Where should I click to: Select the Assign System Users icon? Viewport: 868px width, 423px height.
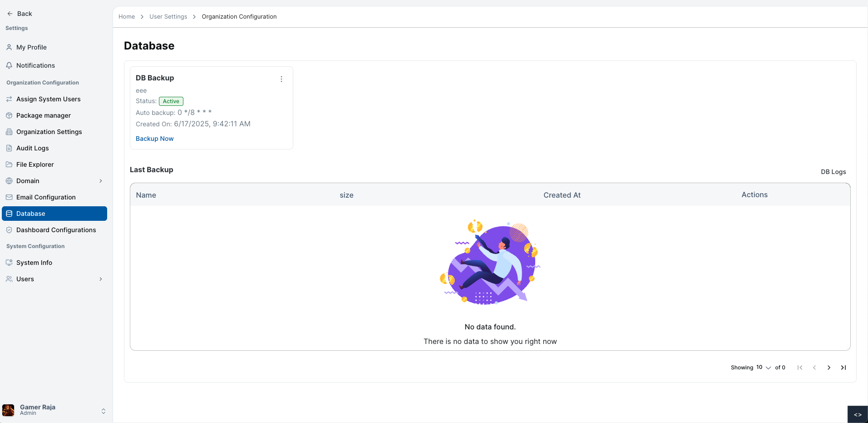[x=10, y=99]
